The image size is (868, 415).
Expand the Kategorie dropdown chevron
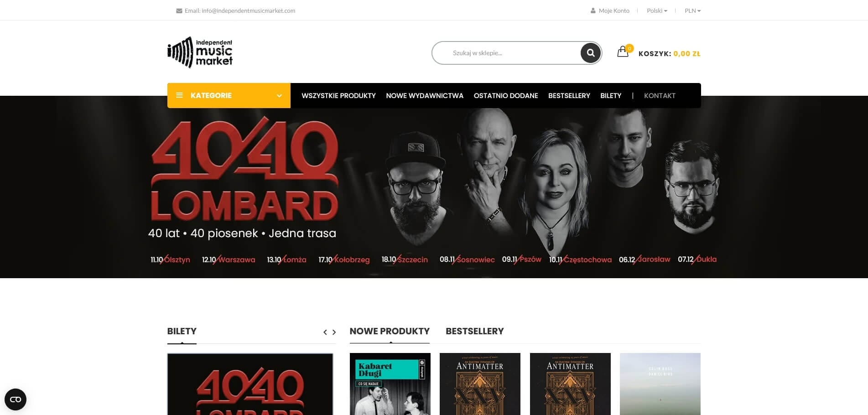pyautogui.click(x=279, y=96)
